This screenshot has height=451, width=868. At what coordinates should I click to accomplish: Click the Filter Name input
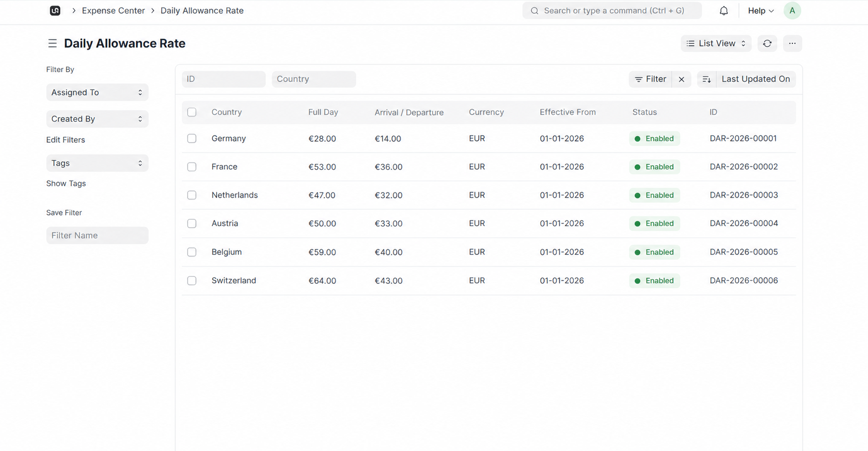pyautogui.click(x=97, y=235)
